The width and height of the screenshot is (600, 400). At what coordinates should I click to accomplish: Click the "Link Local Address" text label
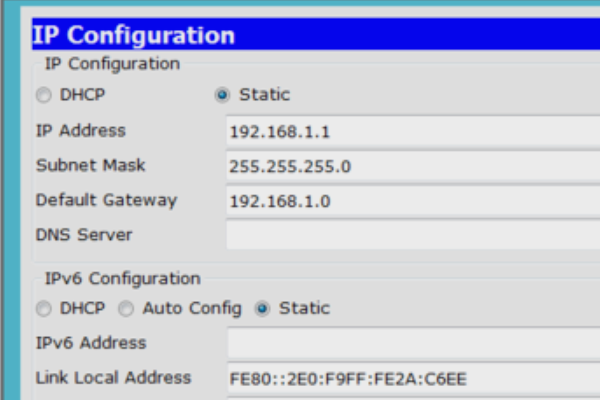pyautogui.click(x=113, y=378)
